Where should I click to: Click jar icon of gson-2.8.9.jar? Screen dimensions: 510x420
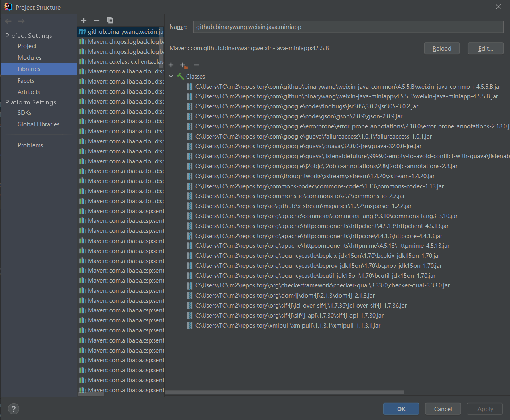(x=190, y=116)
